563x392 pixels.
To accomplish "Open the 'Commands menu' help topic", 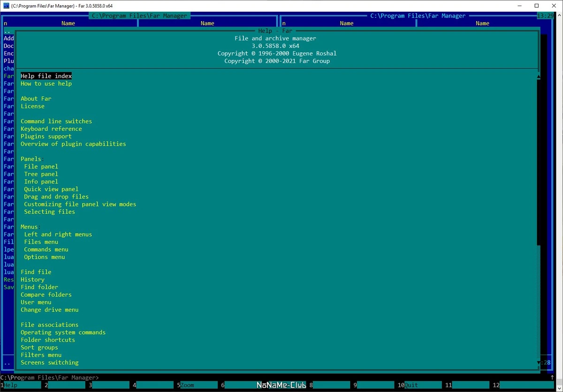I will (46, 249).
